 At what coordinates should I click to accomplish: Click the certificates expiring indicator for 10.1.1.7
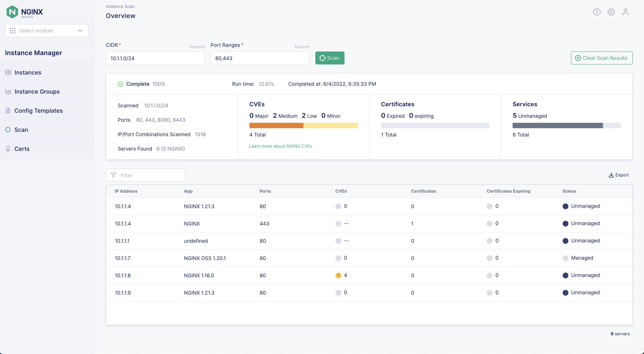490,258
